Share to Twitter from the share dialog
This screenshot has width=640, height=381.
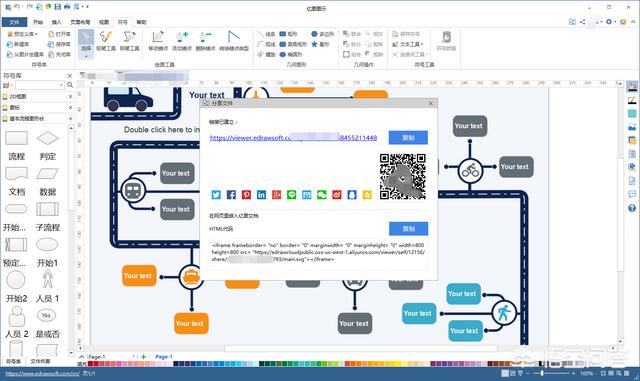216,195
